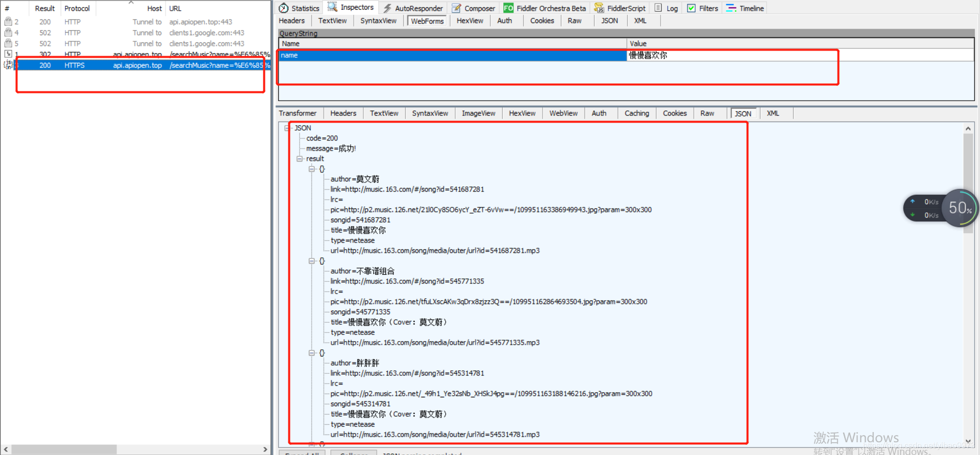
Task: Select the code=200 JSON node
Action: coord(322,138)
